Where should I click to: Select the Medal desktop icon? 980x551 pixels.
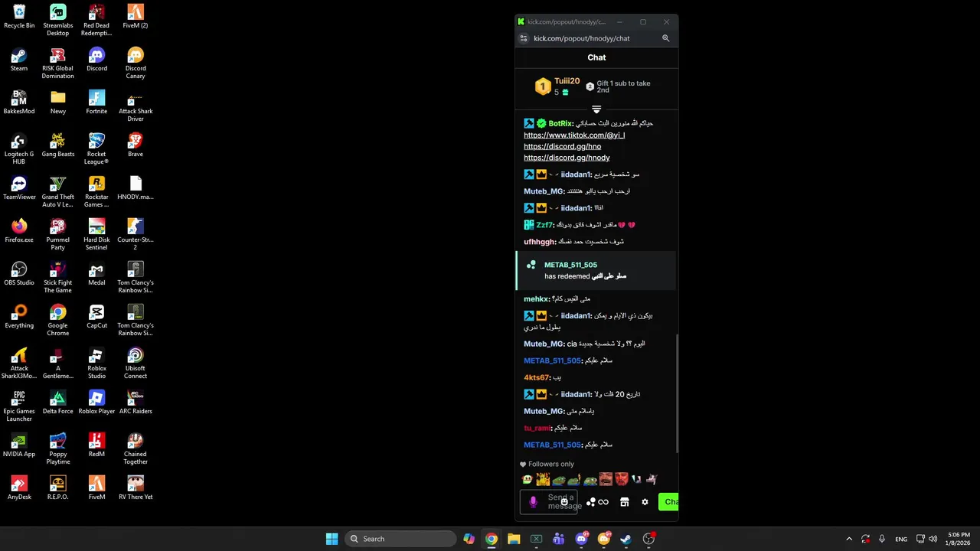pyautogui.click(x=96, y=273)
